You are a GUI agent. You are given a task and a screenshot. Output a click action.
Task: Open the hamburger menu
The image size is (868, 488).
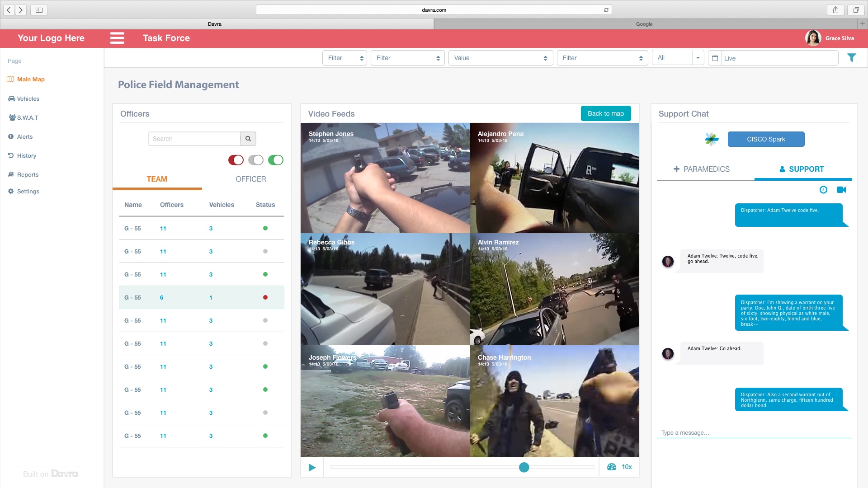[x=117, y=38]
